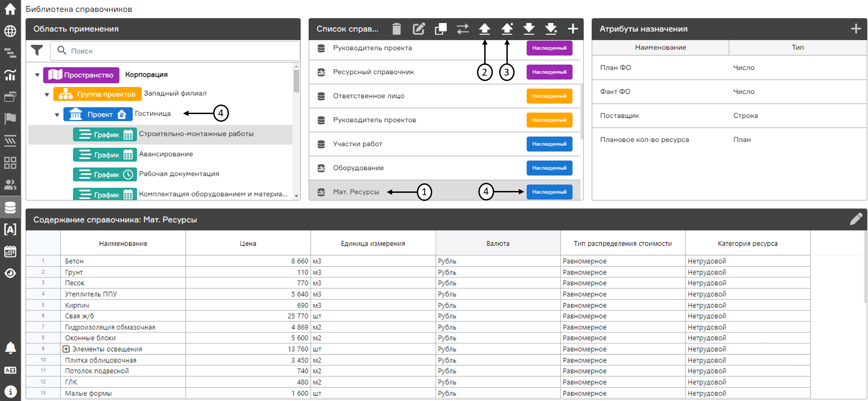Collapse the Корпорация space node
Image resolution: width=868 pixels, height=401 pixels.
[37, 75]
